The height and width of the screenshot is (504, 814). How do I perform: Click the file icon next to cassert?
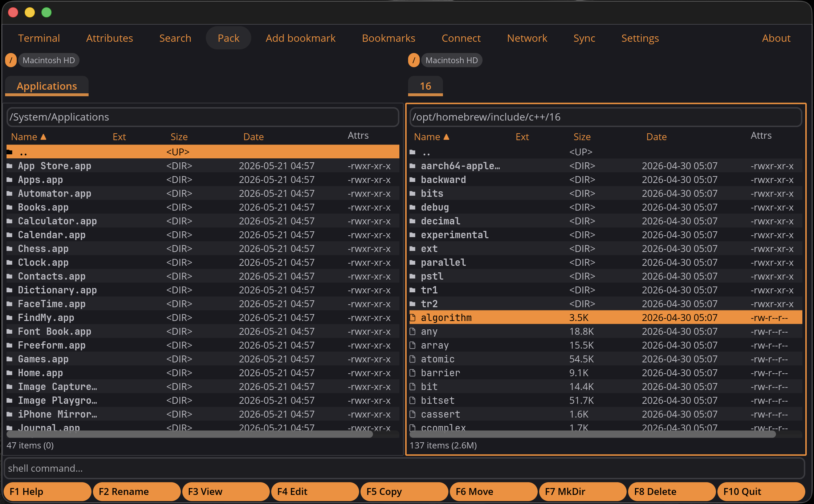[x=413, y=414]
